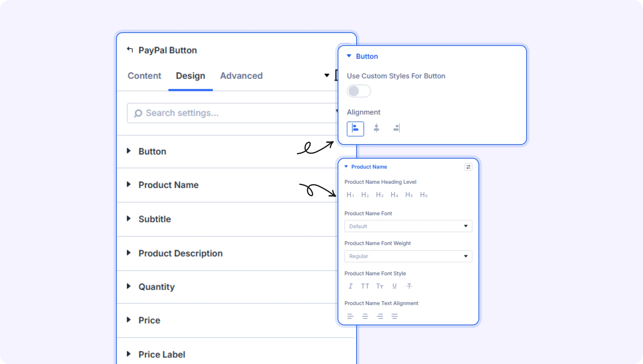The width and height of the screenshot is (643, 364).
Task: Select right alignment for button
Action: click(397, 128)
